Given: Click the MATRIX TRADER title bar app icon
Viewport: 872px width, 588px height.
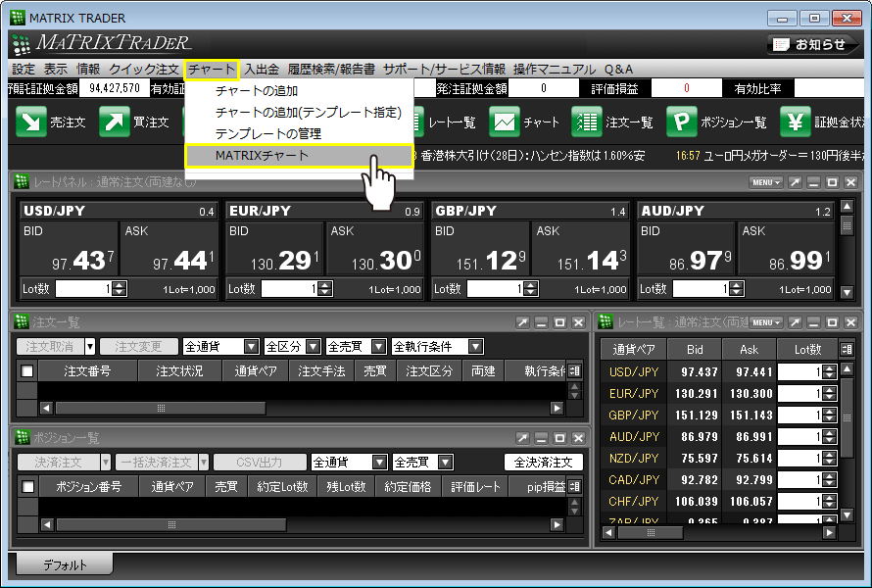Looking at the screenshot, I should (x=18, y=18).
